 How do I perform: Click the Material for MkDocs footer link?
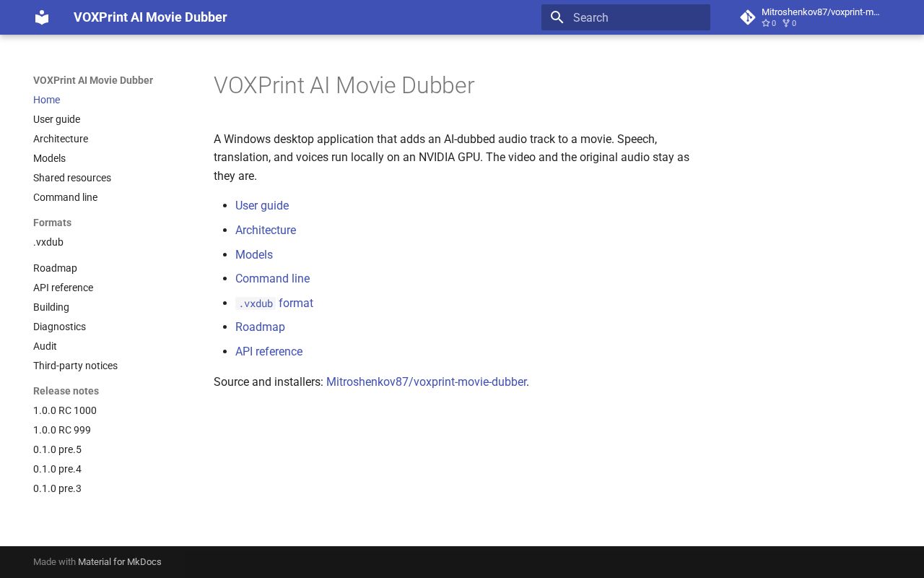(120, 562)
